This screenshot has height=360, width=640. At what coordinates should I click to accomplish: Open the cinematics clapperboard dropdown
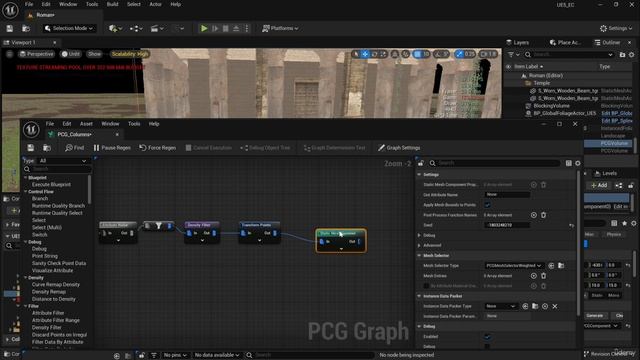(157, 28)
